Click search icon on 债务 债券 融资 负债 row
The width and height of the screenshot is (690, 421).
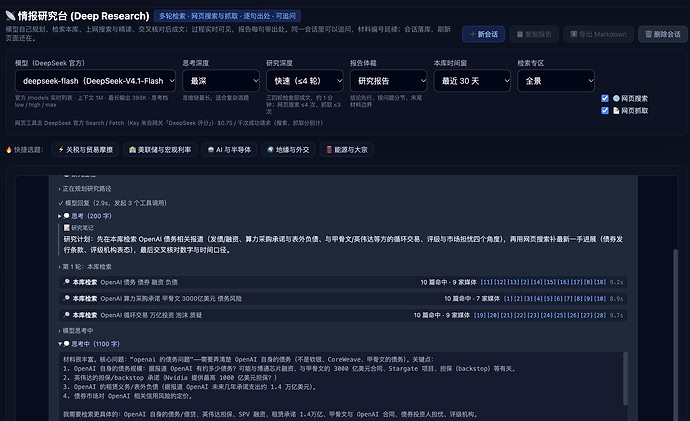tap(66, 282)
